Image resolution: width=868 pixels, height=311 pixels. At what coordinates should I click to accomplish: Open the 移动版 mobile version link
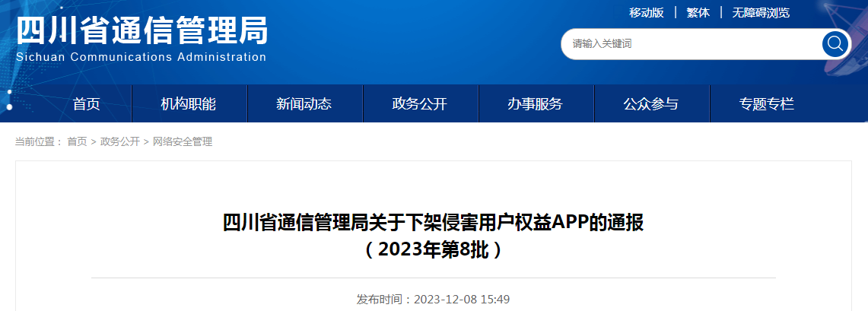pos(646,13)
